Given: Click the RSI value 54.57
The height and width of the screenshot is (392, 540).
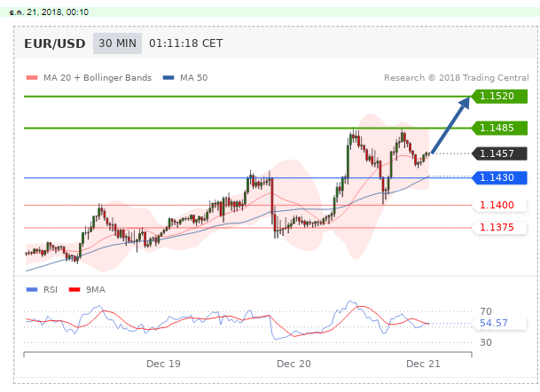Looking at the screenshot, I should [x=494, y=323].
